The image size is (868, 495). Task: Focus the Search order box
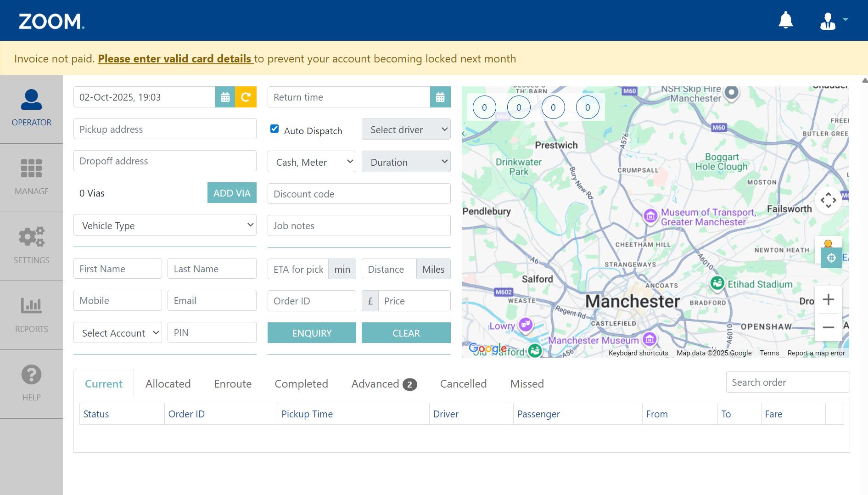[788, 382]
